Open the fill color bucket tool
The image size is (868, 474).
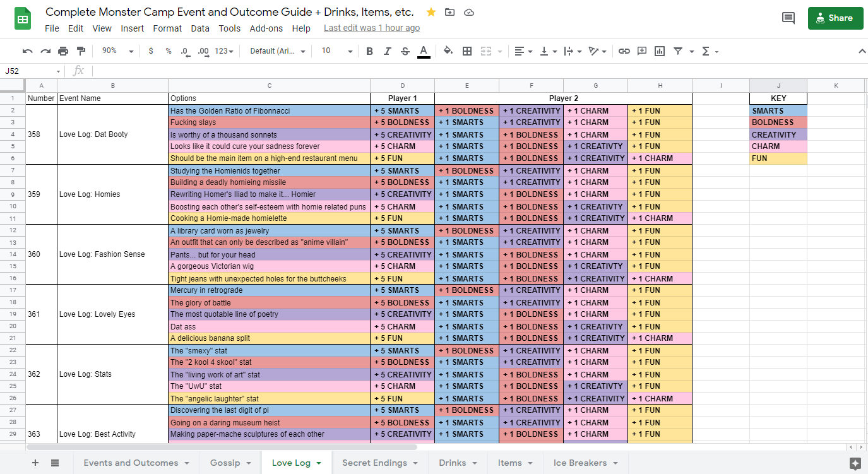(x=448, y=51)
